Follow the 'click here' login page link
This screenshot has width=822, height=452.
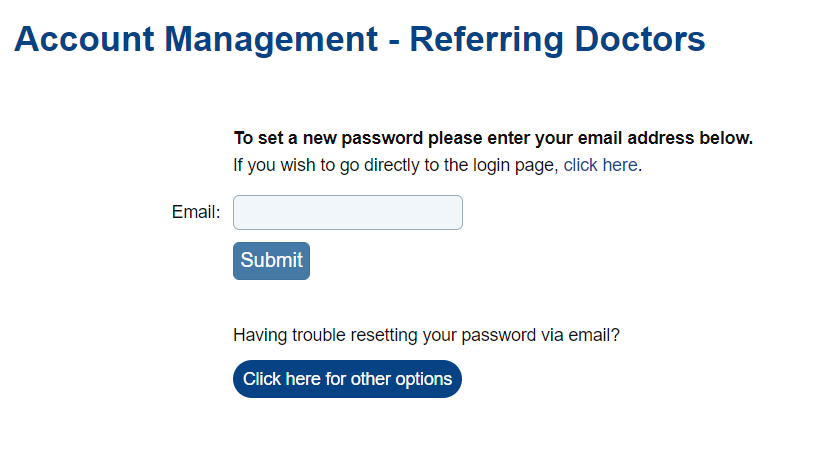coord(600,165)
